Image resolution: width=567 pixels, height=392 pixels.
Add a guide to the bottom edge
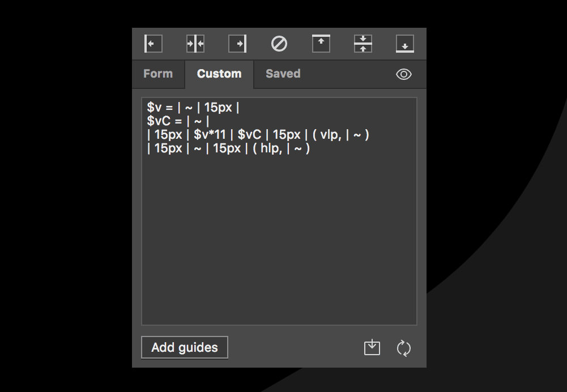point(405,44)
